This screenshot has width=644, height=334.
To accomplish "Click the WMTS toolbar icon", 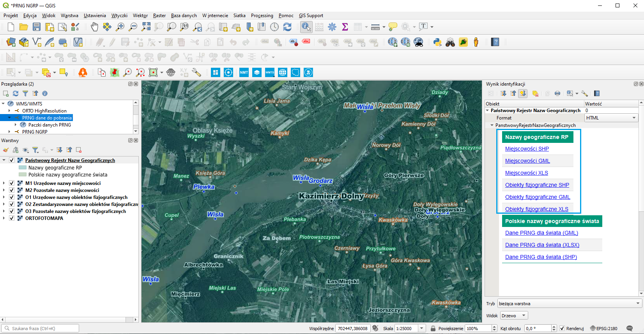I will pyautogui.click(x=270, y=72).
